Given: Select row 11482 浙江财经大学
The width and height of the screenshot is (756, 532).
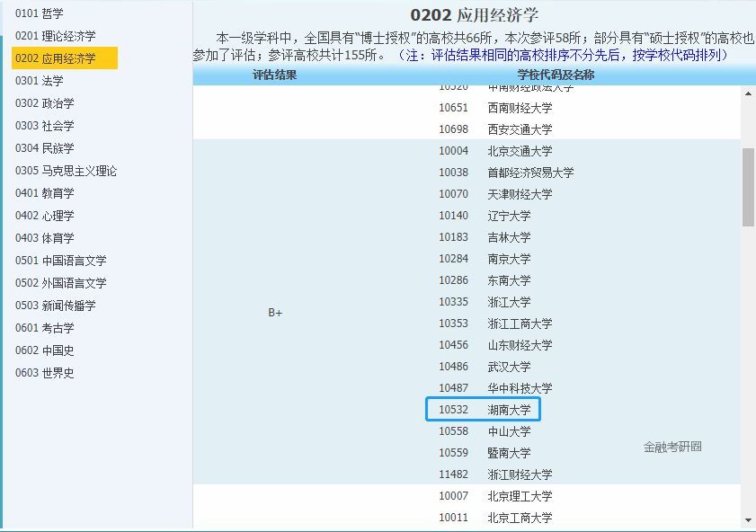Looking at the screenshot, I should pyautogui.click(x=495, y=474).
